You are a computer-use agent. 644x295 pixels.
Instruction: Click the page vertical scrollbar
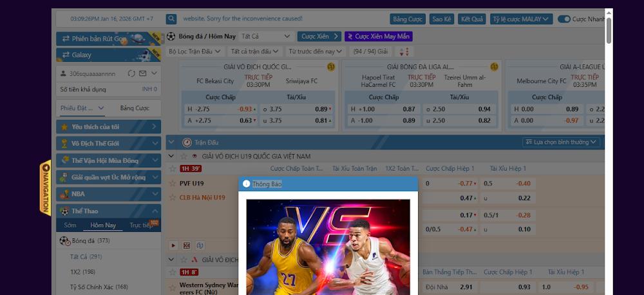pos(609,29)
